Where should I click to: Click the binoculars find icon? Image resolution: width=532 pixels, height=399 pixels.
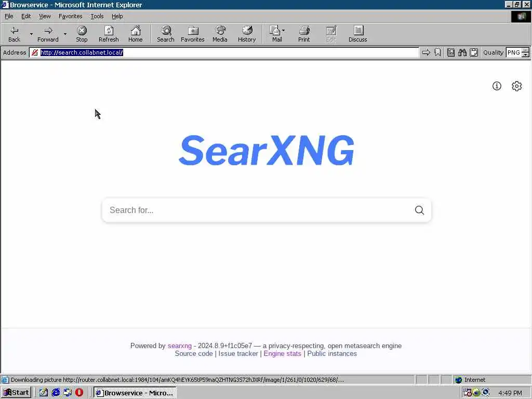click(462, 52)
